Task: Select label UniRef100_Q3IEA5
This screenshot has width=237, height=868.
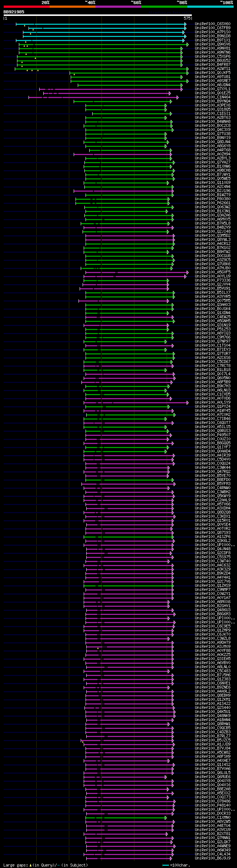Action: (213, 659)
